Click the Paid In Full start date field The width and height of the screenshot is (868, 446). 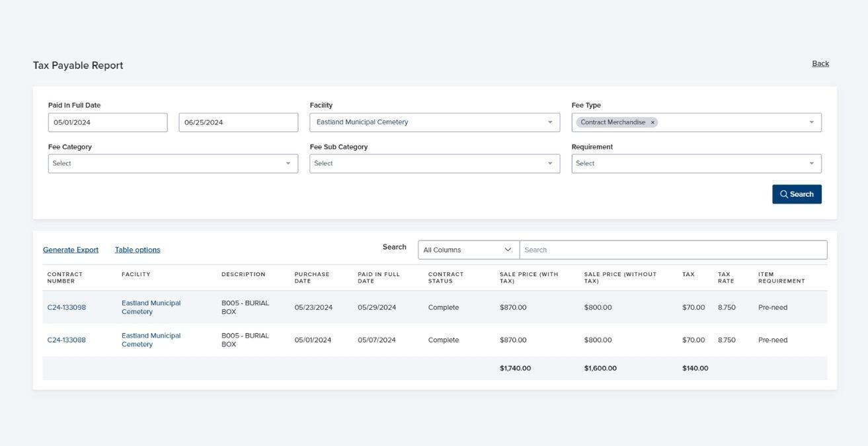coord(108,122)
